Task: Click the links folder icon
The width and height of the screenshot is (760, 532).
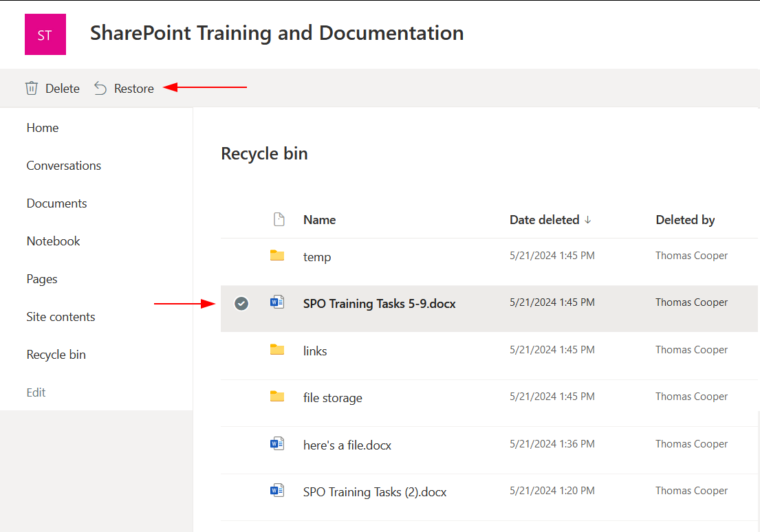Action: (277, 349)
